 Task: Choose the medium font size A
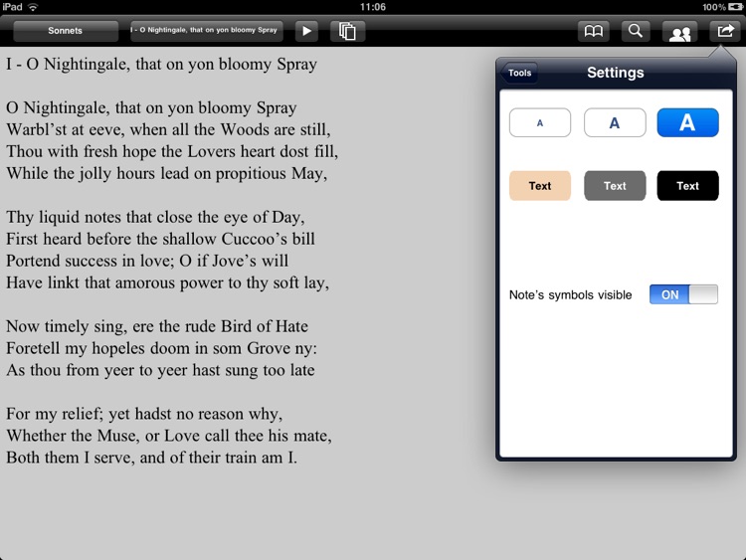tap(615, 122)
